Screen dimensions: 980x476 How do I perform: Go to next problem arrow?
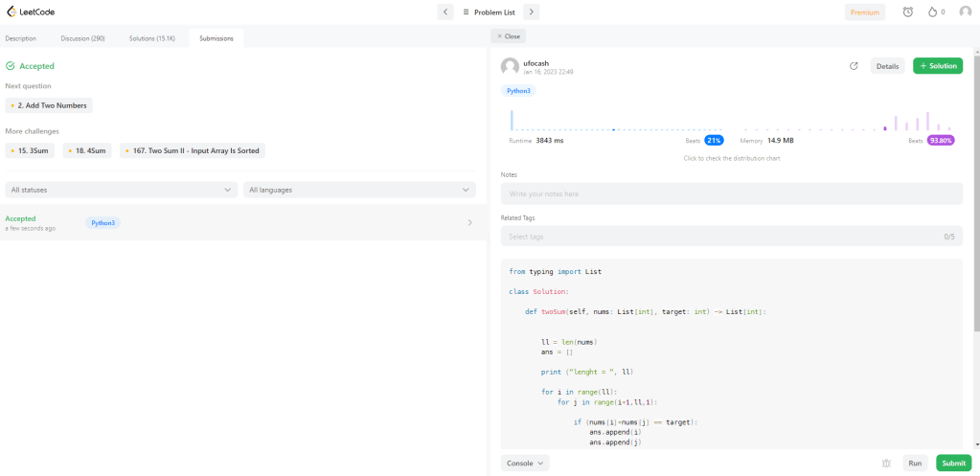pyautogui.click(x=532, y=11)
